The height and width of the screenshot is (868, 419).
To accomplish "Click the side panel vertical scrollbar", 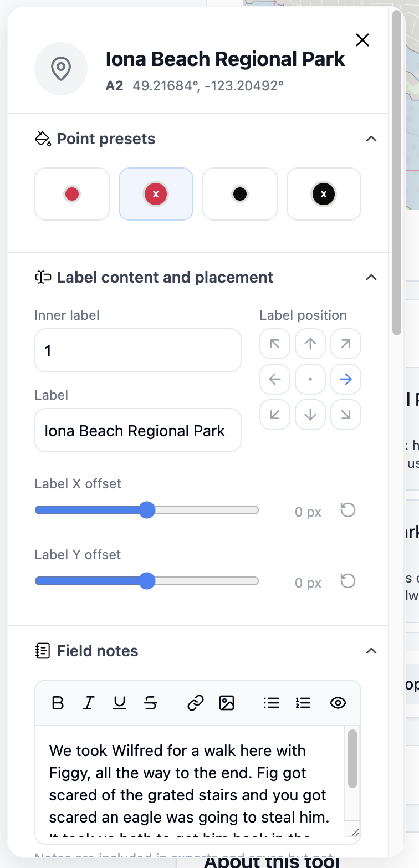I will point(396,172).
